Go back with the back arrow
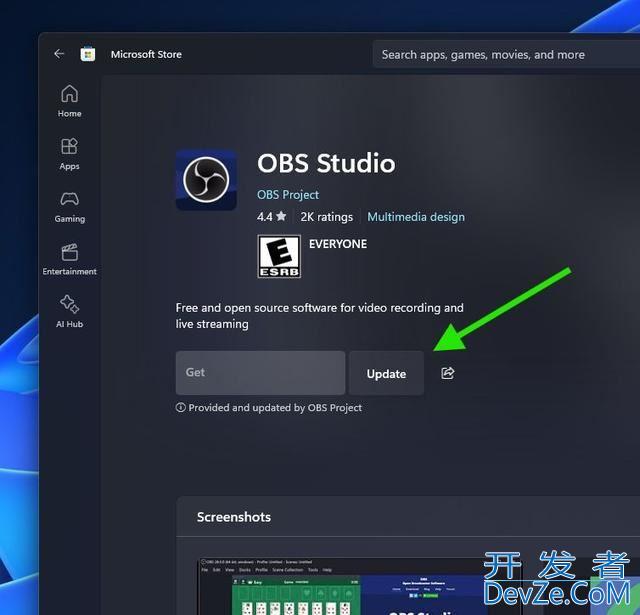The width and height of the screenshot is (640, 615). click(59, 54)
